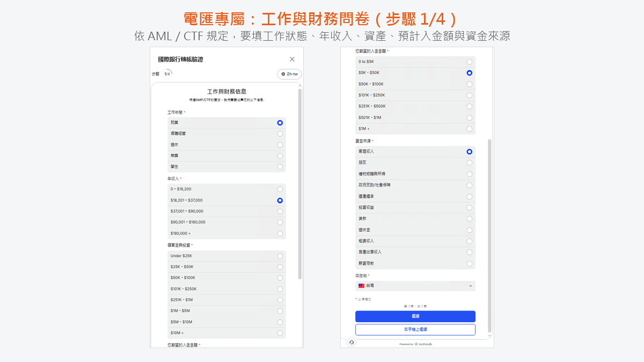644x362 pixels.
Task: Choose 房產出售收入 as funds source
Action: pos(415,252)
